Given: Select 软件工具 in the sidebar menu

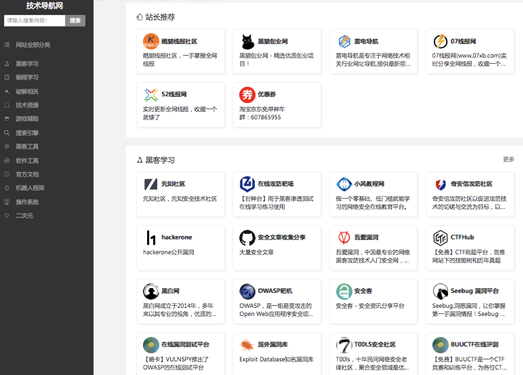Looking at the screenshot, I should pyautogui.click(x=27, y=161).
